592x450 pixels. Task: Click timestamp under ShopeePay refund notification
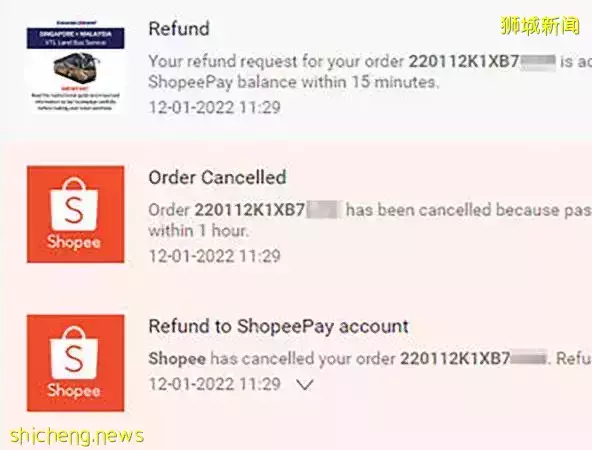(214, 385)
